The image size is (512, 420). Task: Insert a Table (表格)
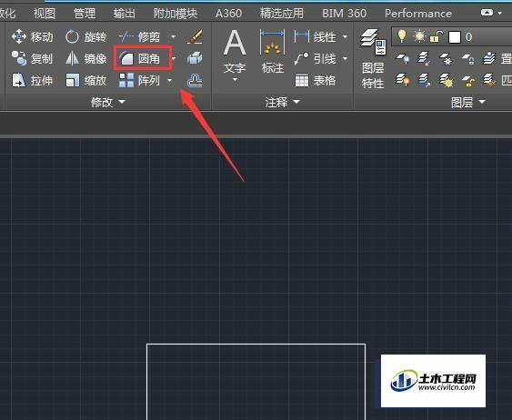coord(316,80)
